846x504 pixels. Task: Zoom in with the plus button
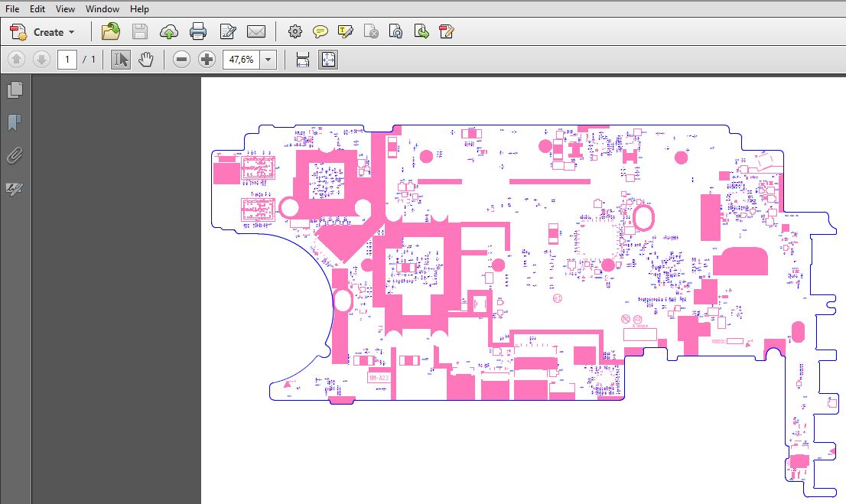(207, 60)
